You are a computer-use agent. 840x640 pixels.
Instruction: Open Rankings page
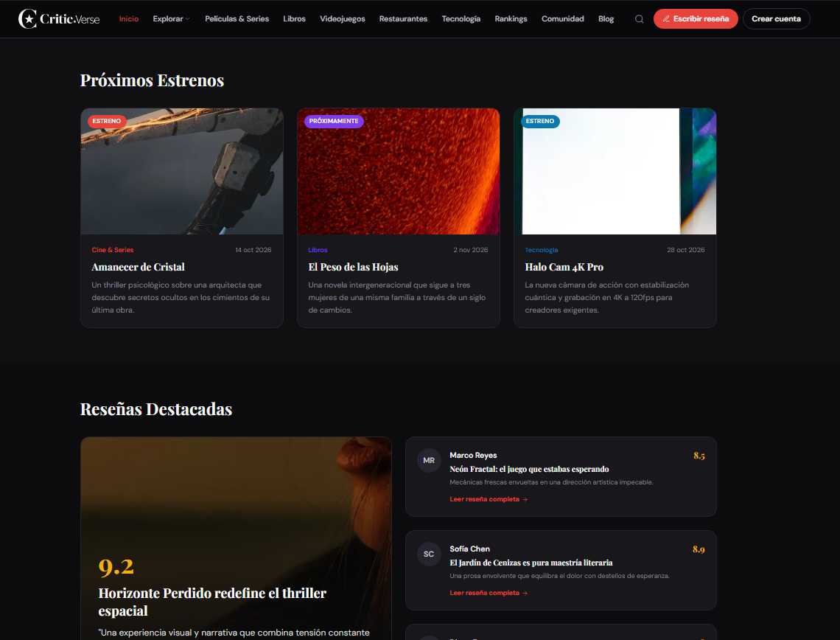[511, 18]
